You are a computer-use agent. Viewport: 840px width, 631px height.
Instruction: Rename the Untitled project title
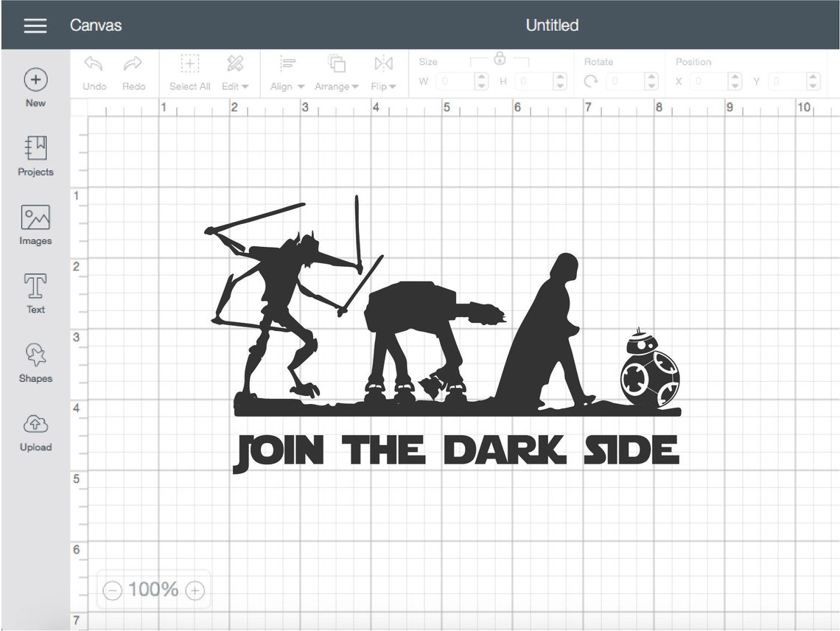(x=552, y=25)
